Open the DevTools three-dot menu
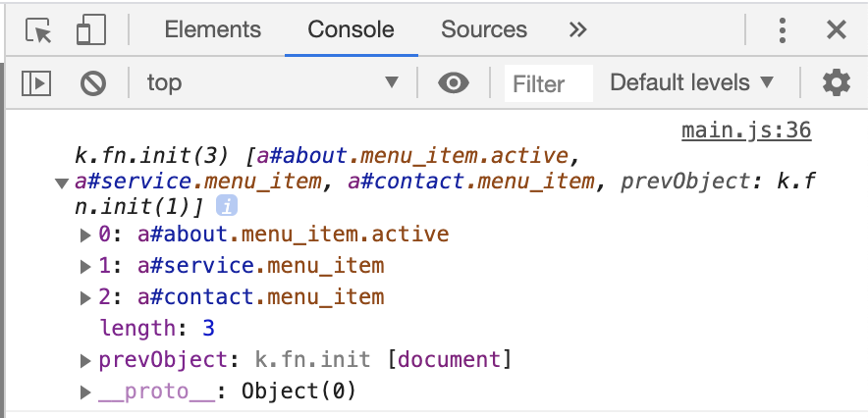 [783, 30]
